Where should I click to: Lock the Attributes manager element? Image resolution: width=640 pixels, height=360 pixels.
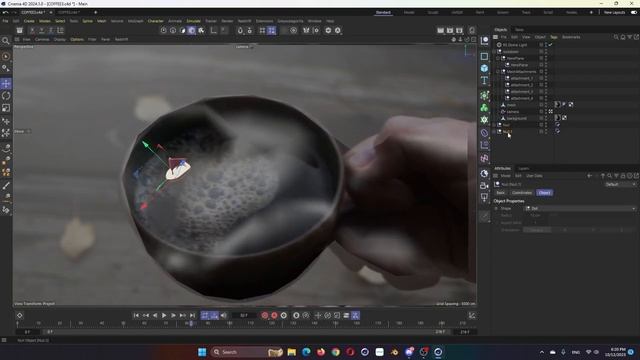(623, 176)
